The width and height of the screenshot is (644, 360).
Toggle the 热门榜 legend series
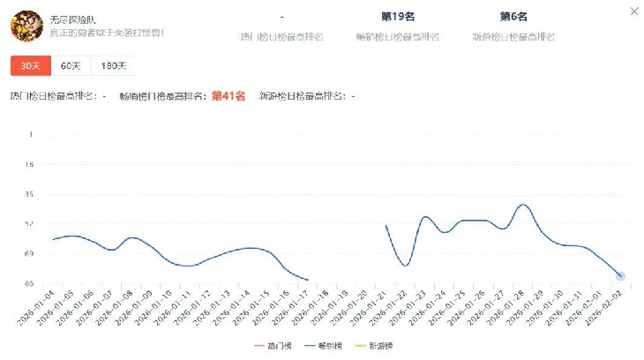[x=276, y=346]
